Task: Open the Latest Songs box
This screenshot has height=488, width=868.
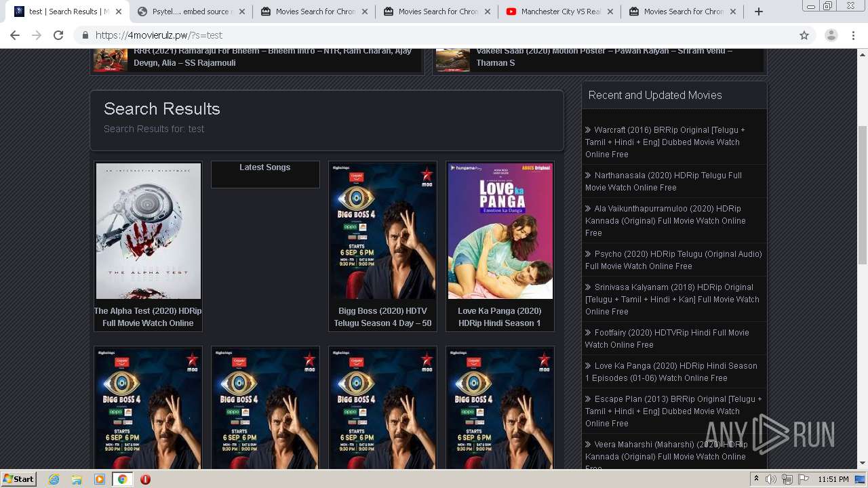Action: 265,174
